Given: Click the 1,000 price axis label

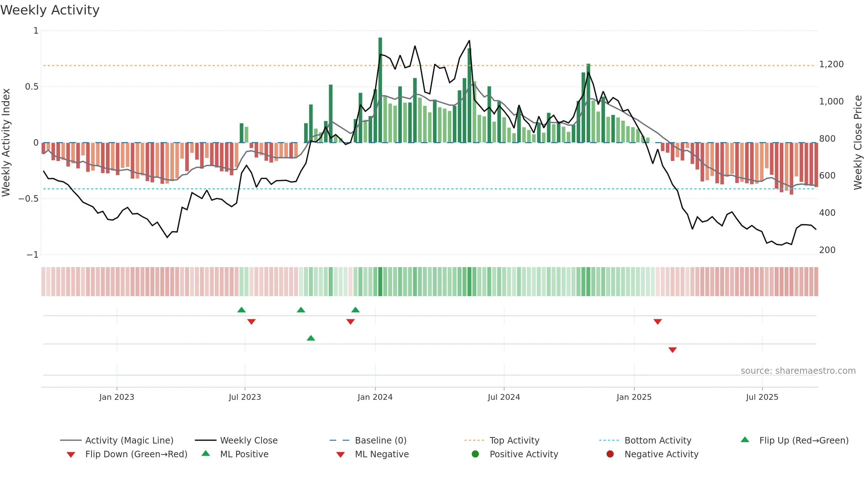Looking at the screenshot, I should tap(831, 102).
